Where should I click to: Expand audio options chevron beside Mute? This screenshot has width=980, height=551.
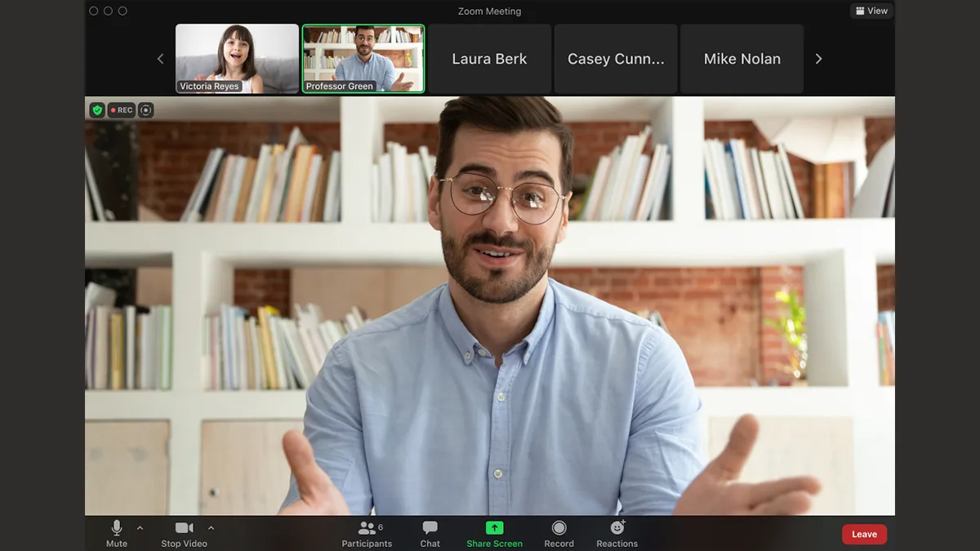[140, 528]
